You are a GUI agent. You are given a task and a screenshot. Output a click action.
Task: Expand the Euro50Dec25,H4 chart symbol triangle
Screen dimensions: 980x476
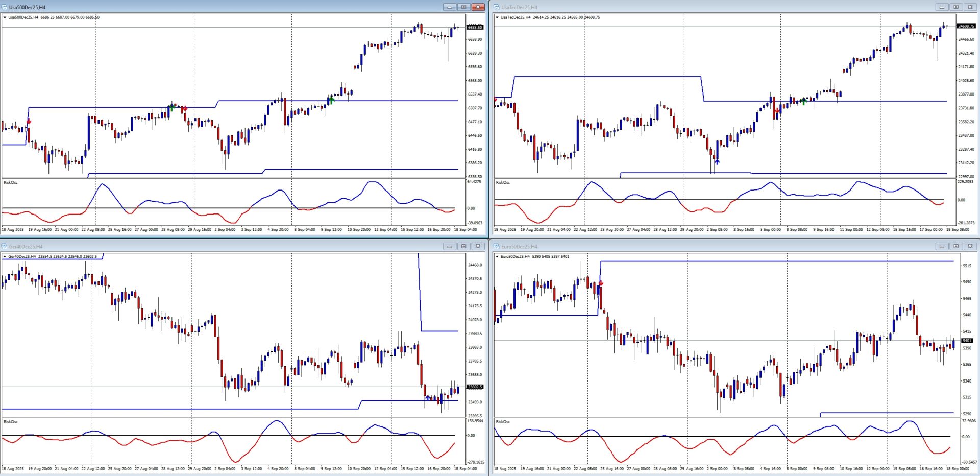pyautogui.click(x=497, y=256)
